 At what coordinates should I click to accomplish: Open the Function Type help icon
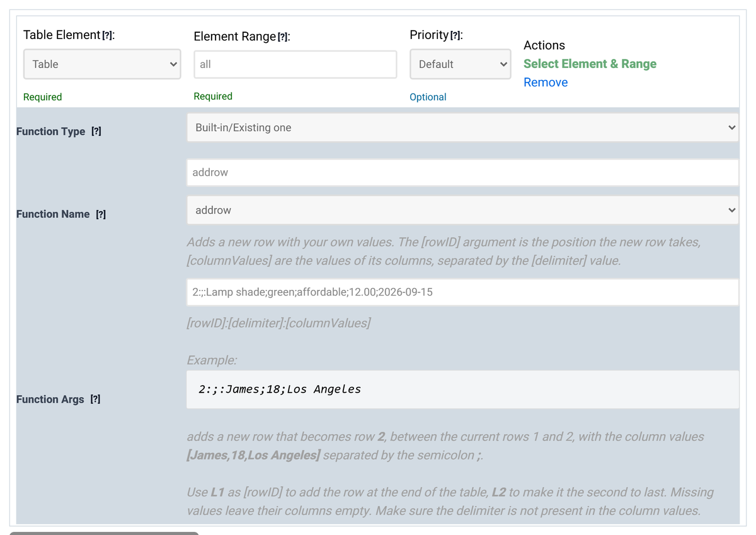tap(96, 132)
